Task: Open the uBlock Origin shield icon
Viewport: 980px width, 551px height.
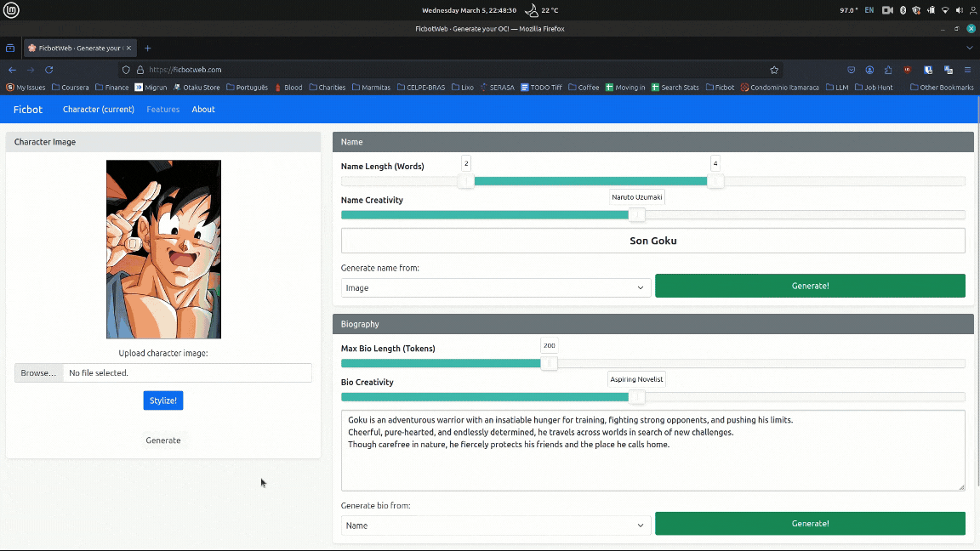Action: (x=908, y=70)
